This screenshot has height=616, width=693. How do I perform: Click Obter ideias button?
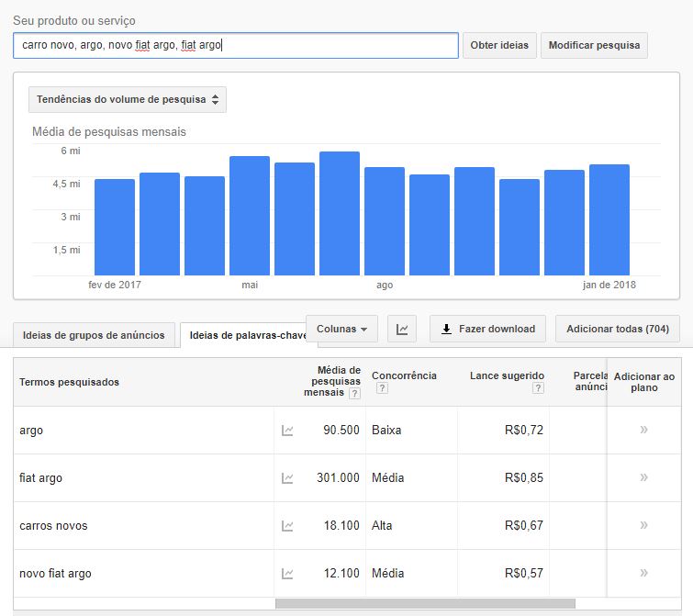pos(499,45)
